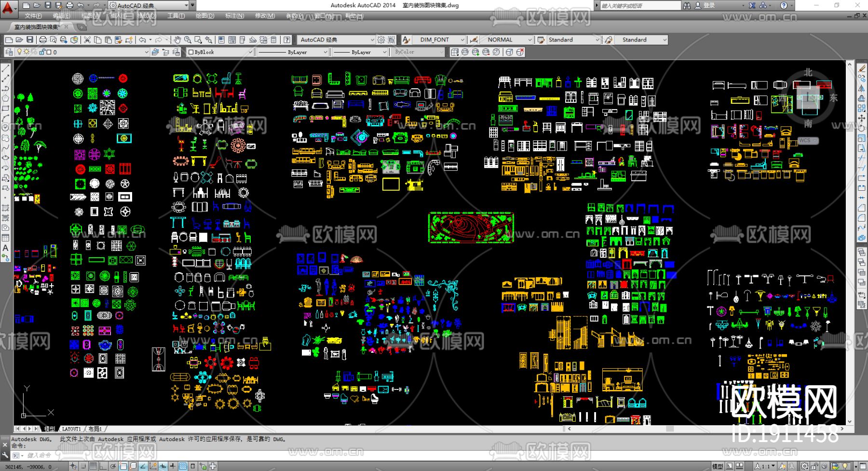The width and height of the screenshot is (868, 471).
Task: Open the 工具(T) menu
Action: (176, 16)
